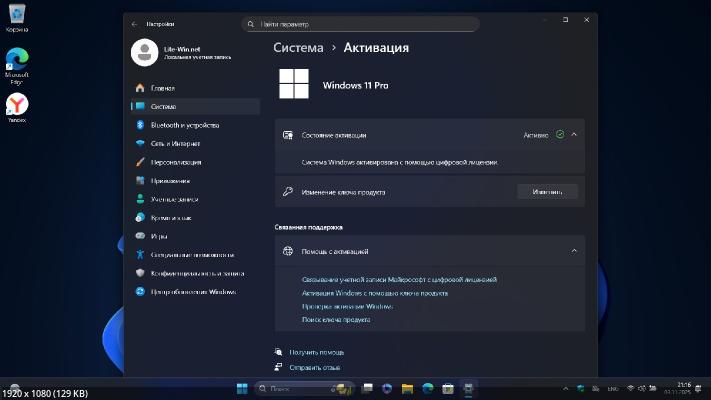Click the Центр обновления Windows icon
This screenshot has width=711, height=400.
(140, 291)
